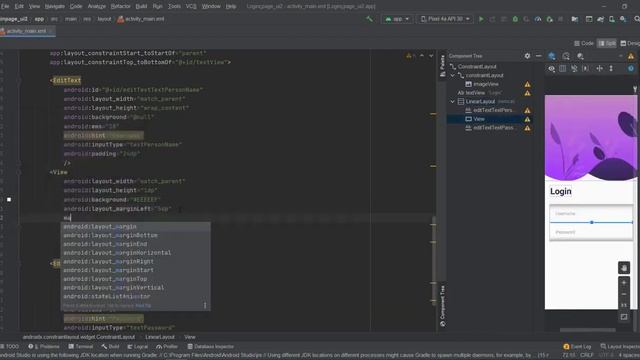The width and height of the screenshot is (640, 360).
Task: Click Zoom to Fit Screen icon
Action: click(624, 317)
